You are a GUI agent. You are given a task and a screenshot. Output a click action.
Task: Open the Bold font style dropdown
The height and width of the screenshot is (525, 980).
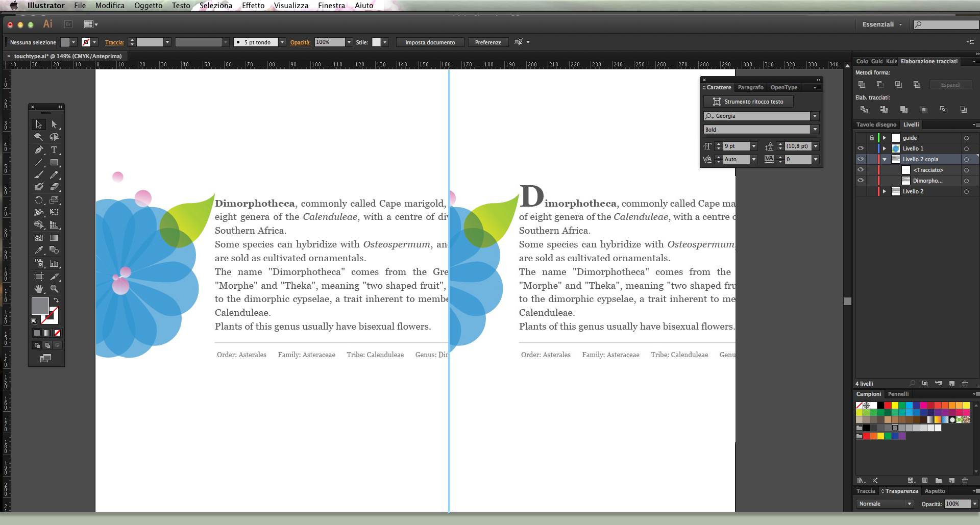[815, 130]
